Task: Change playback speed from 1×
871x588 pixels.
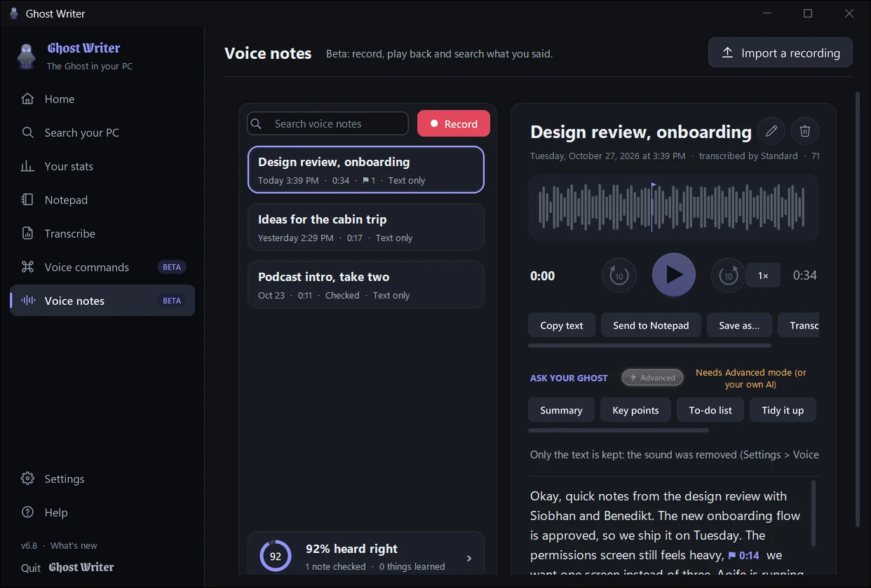Action: click(x=763, y=275)
